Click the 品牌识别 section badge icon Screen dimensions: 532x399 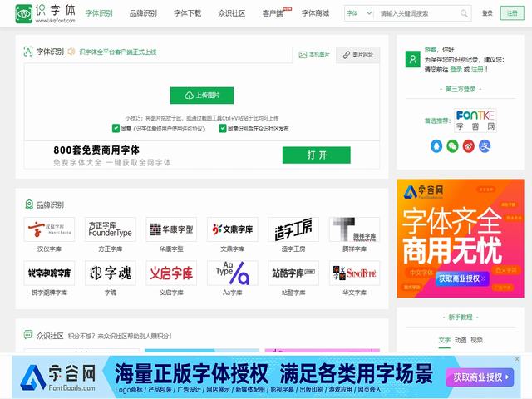pos(29,204)
